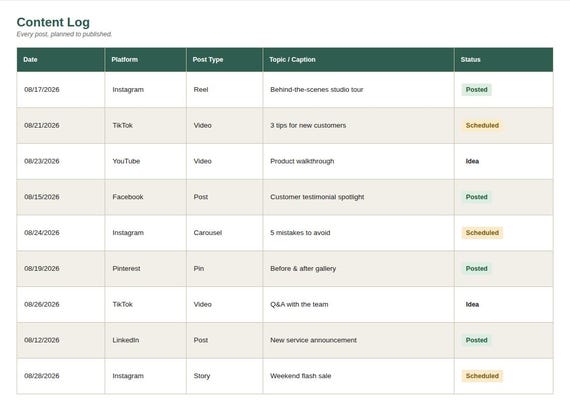Screen dimensions: 570x415
Task: Click Scheduled badge in the Carousel row
Action: 482,233
